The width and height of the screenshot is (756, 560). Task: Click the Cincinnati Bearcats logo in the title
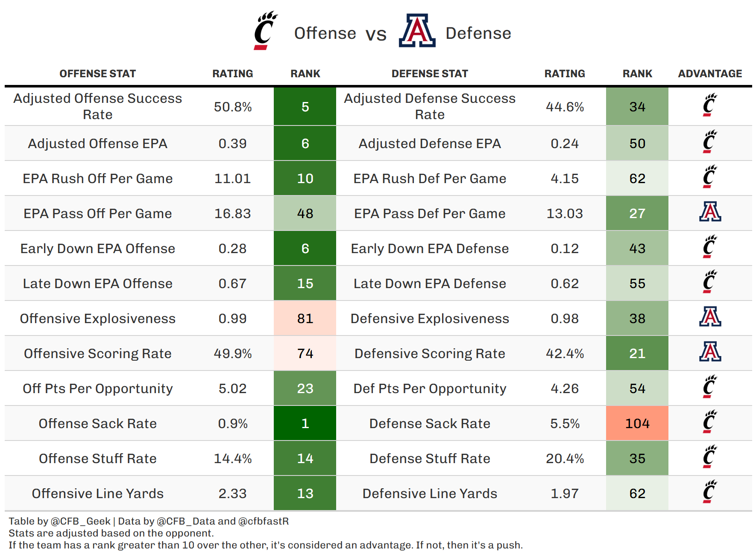(x=265, y=31)
